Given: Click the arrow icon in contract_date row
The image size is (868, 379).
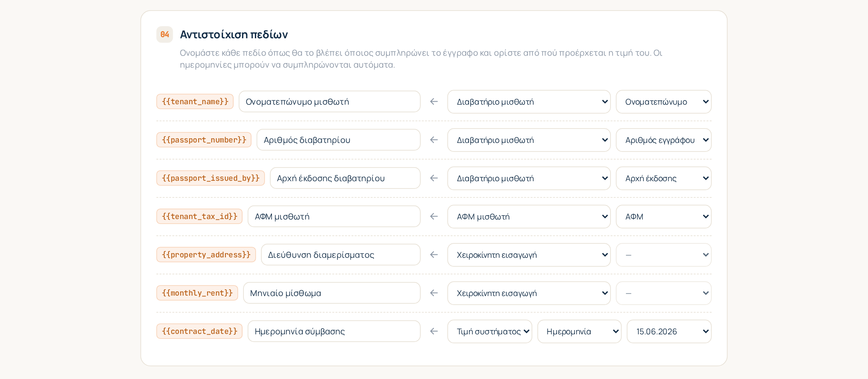Looking at the screenshot, I should pyautogui.click(x=434, y=331).
